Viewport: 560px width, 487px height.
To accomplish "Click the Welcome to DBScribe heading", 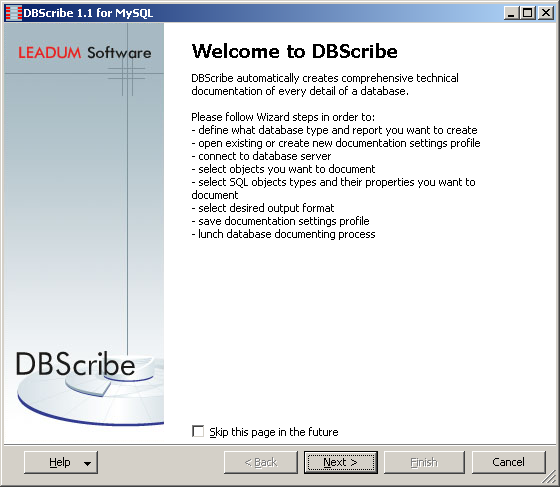I will click(295, 51).
